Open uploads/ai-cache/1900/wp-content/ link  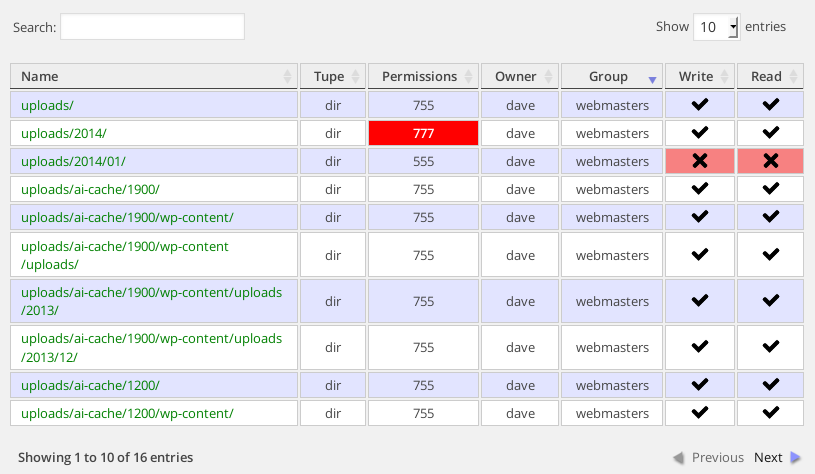click(x=127, y=217)
